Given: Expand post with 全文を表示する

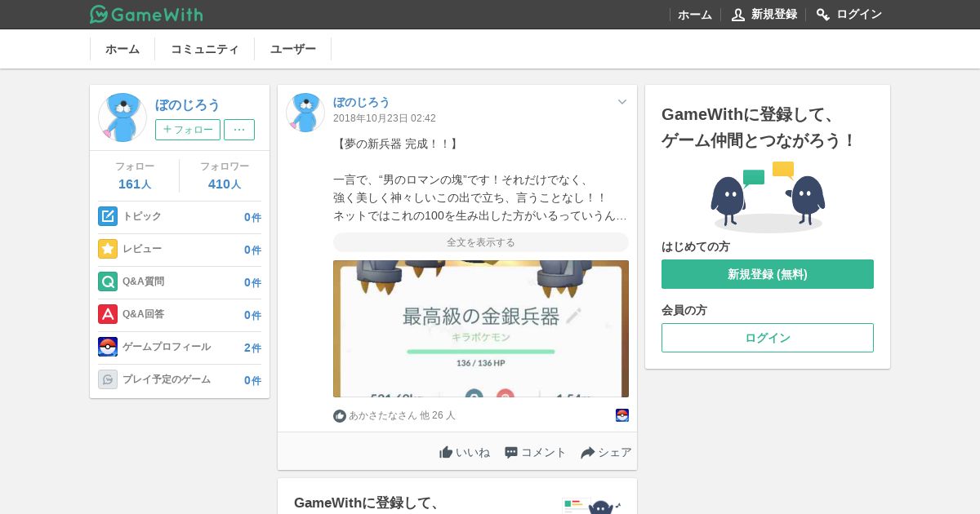Looking at the screenshot, I should (x=481, y=242).
